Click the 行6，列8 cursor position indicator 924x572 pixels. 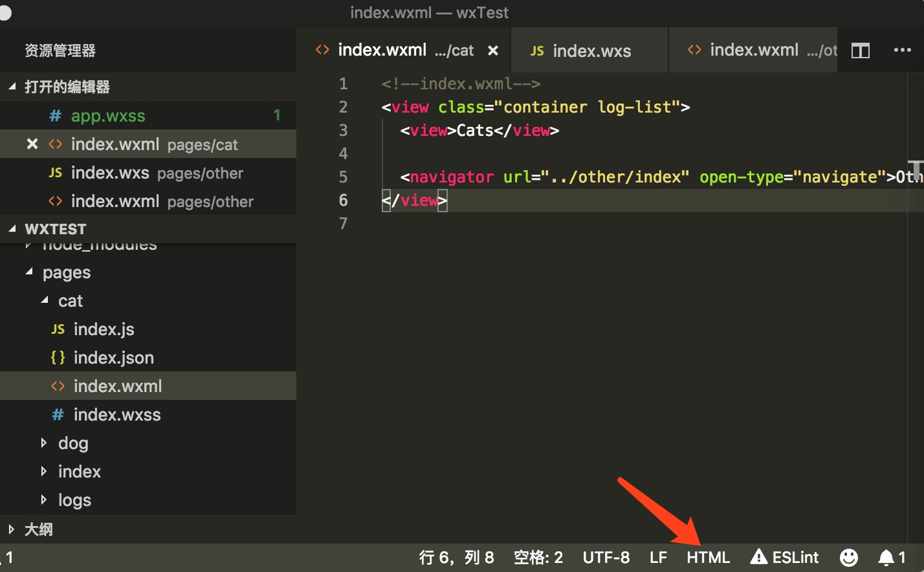pyautogui.click(x=456, y=556)
